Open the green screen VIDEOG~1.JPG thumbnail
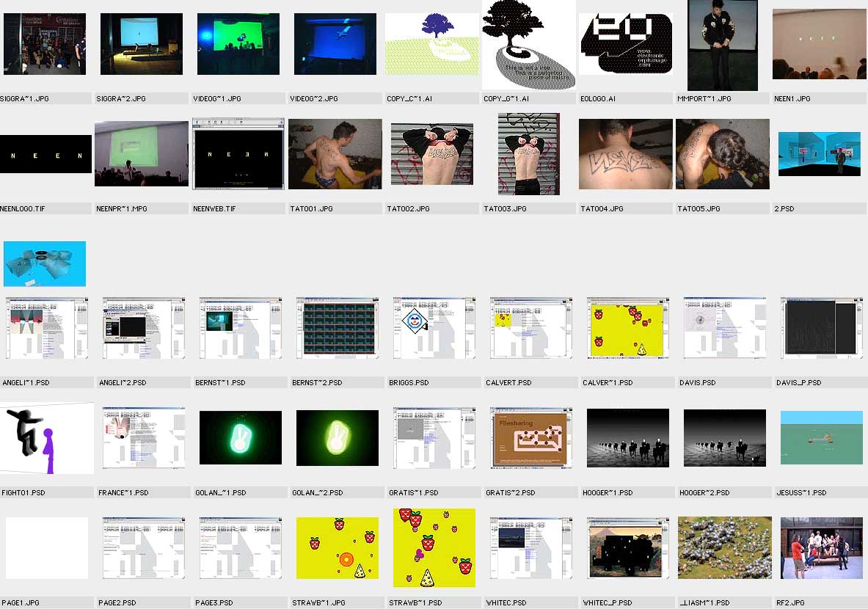The image size is (868, 609). tap(238, 44)
